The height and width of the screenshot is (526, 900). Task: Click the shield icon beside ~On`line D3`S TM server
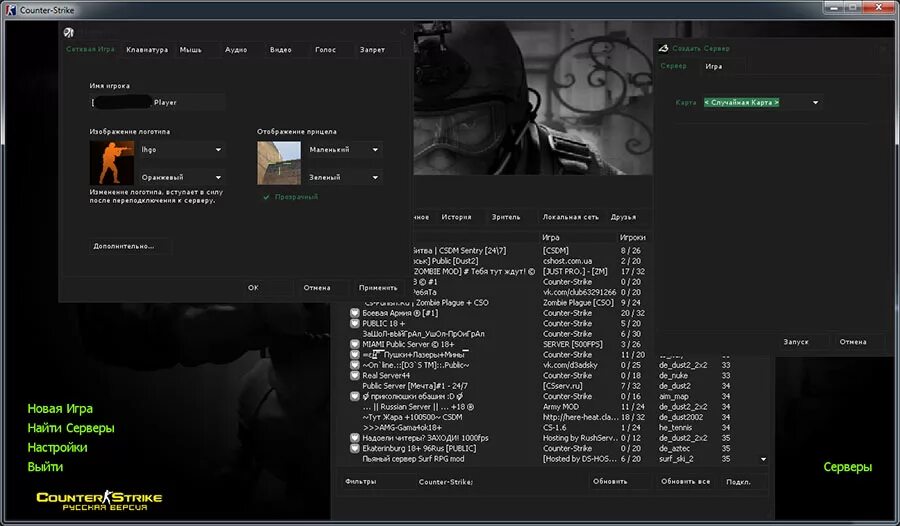point(355,365)
